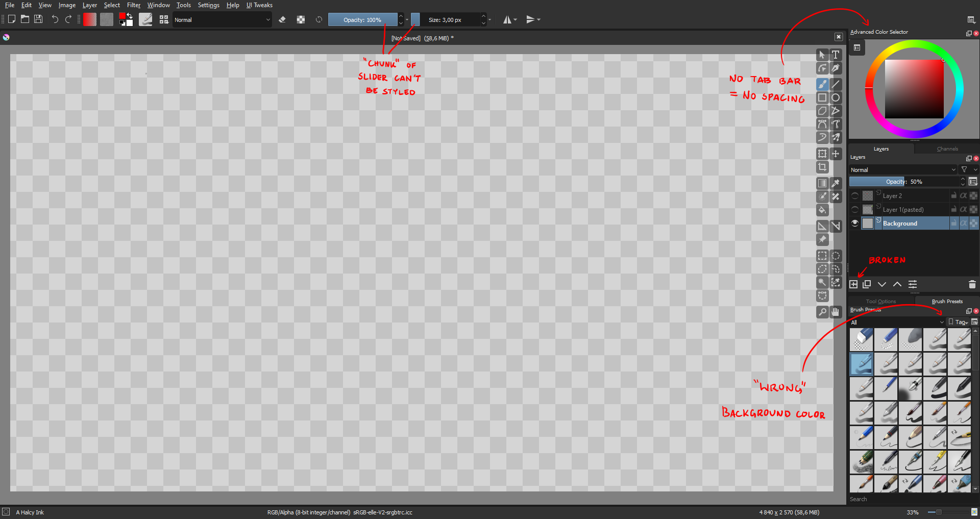
Task: Delete the selected layer with trash icon
Action: click(x=972, y=284)
